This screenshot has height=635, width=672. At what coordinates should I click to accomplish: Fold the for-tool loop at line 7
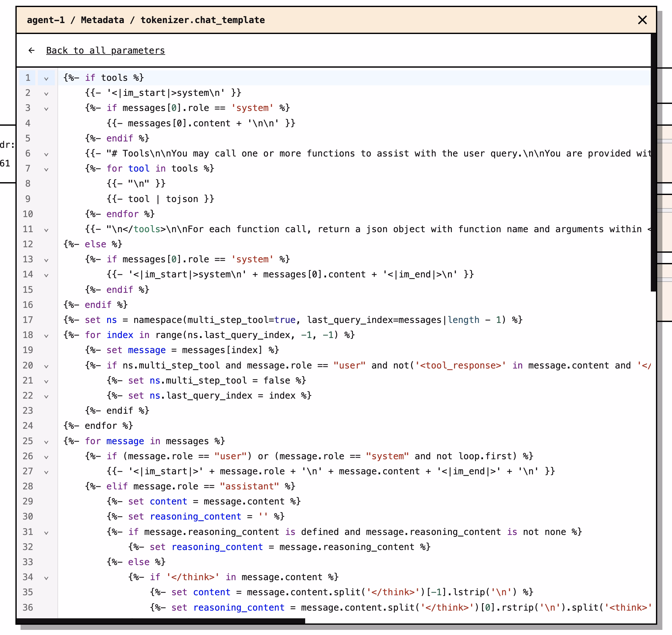pyautogui.click(x=47, y=169)
